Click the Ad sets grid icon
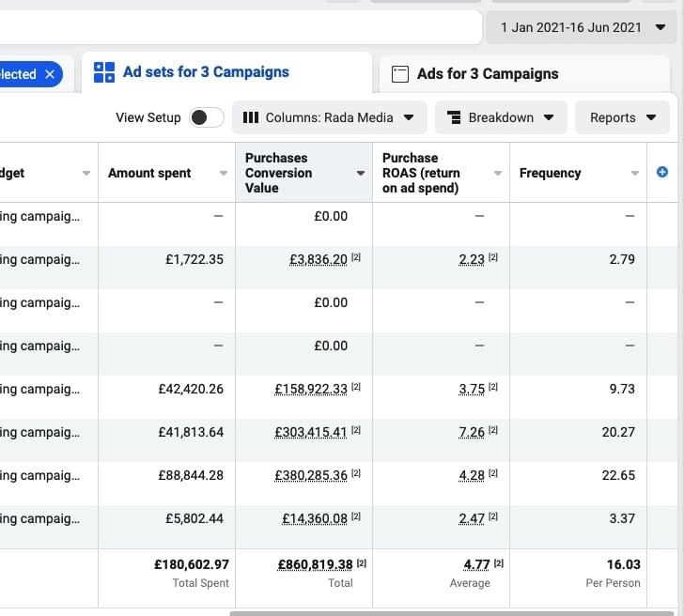The width and height of the screenshot is (684, 616). (104, 72)
